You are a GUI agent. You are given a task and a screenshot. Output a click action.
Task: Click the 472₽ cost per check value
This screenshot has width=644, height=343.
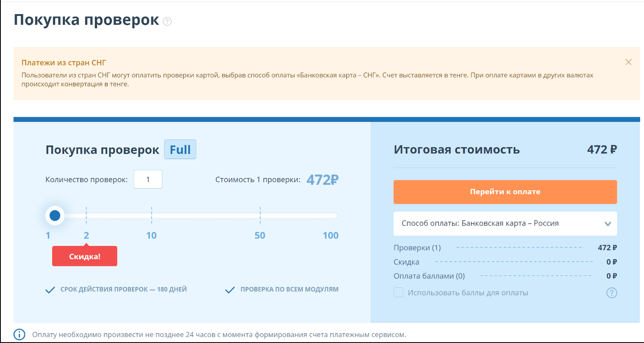coord(322,180)
